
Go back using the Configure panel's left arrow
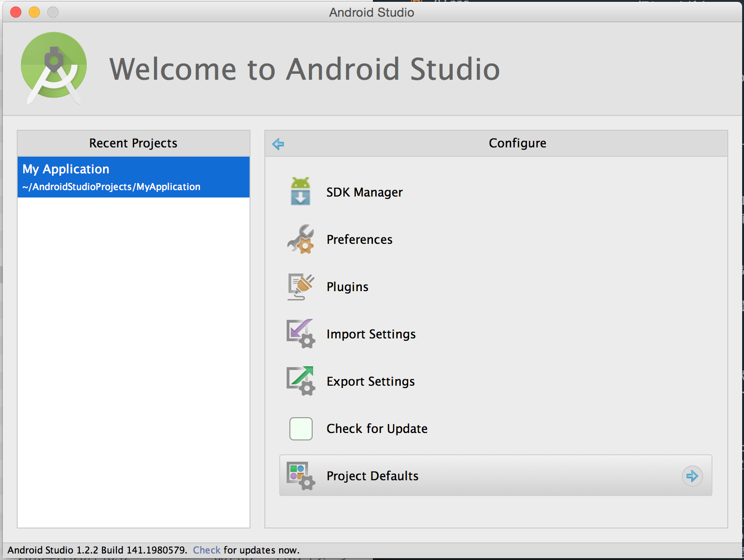coord(278,144)
